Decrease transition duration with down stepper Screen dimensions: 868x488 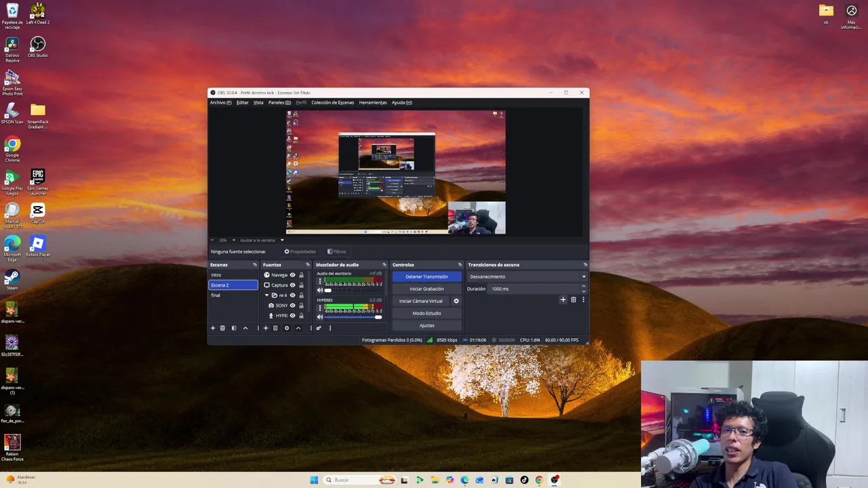click(x=583, y=291)
